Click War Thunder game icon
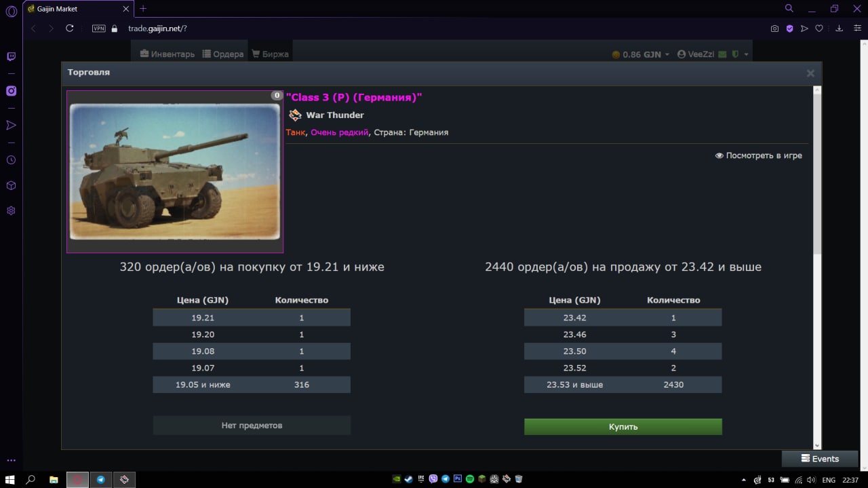 tap(295, 115)
